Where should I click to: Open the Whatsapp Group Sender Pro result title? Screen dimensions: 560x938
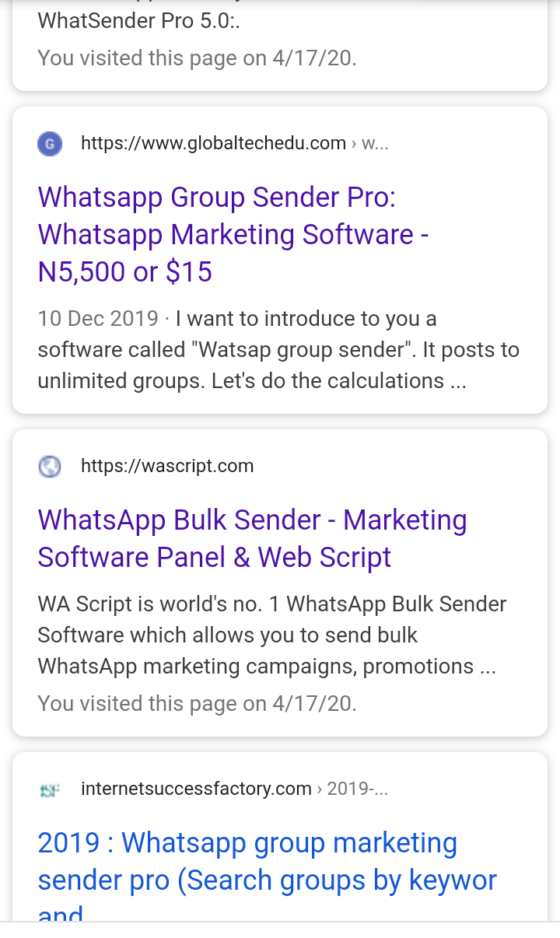pyautogui.click(x=216, y=198)
